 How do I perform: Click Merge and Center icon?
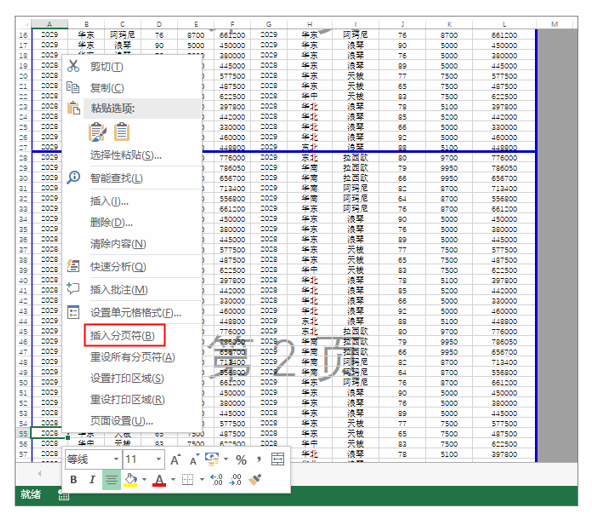tap(278, 459)
